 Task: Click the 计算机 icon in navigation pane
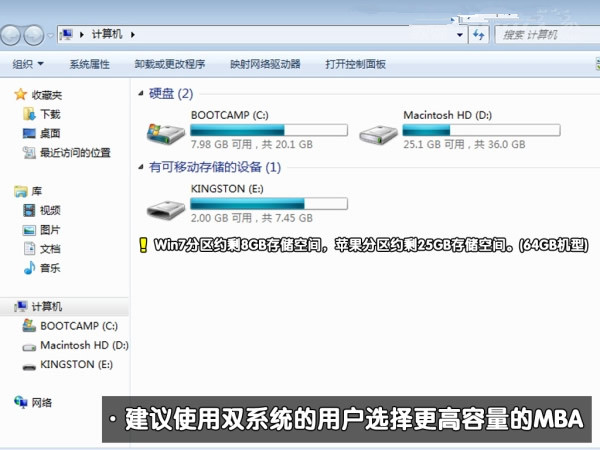pyautogui.click(x=21, y=306)
